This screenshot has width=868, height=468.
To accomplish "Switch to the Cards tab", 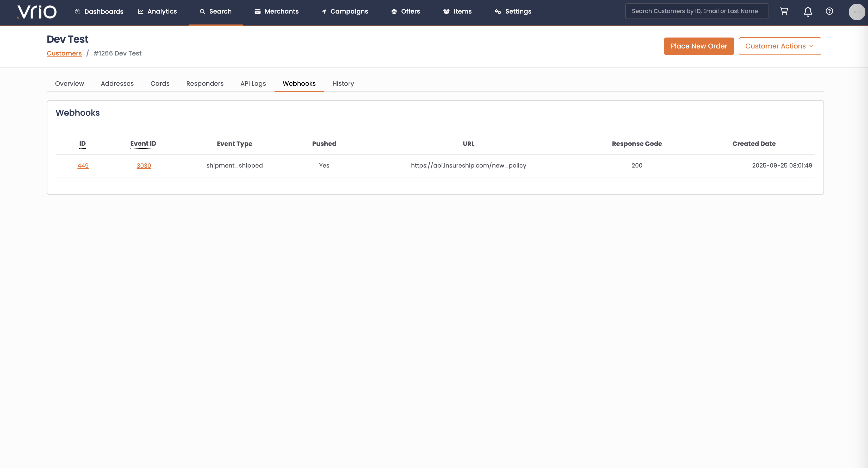I will pyautogui.click(x=160, y=84).
